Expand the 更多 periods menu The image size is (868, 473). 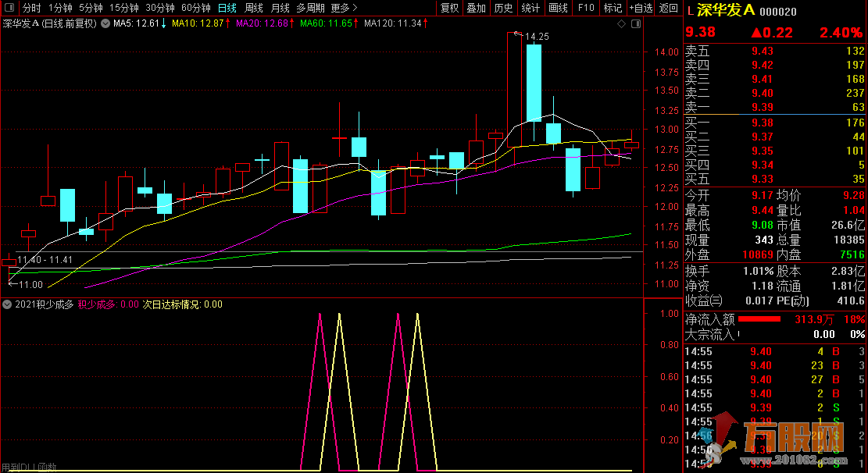point(344,8)
